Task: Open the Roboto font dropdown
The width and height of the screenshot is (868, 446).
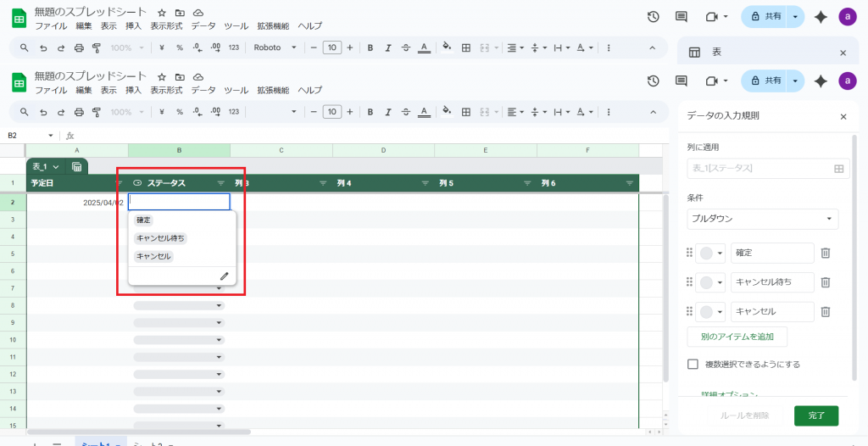Action: click(275, 112)
